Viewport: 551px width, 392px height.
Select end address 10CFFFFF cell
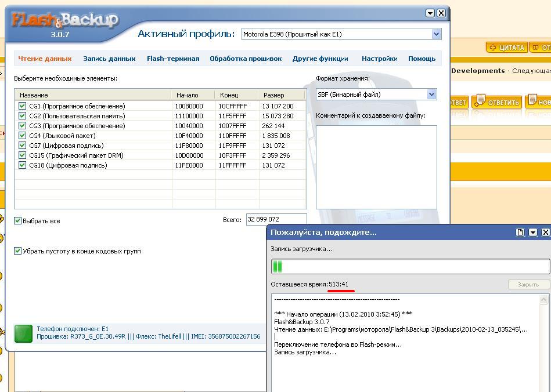click(x=233, y=106)
